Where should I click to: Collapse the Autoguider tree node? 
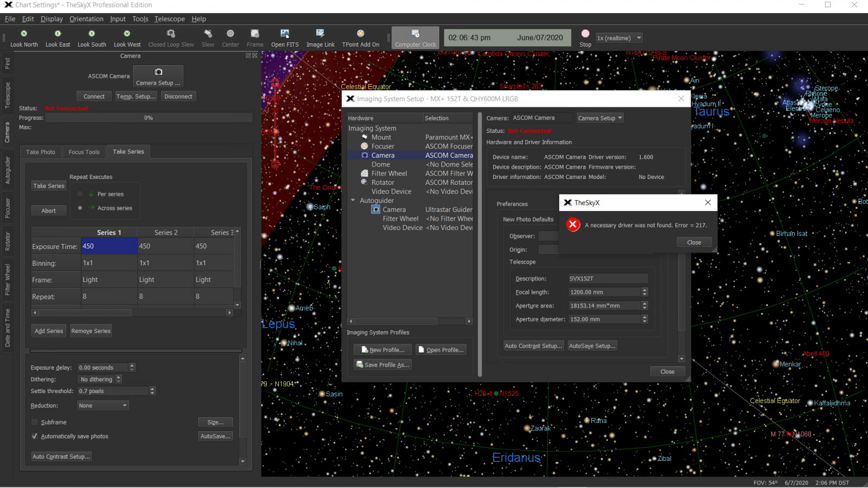coord(353,201)
